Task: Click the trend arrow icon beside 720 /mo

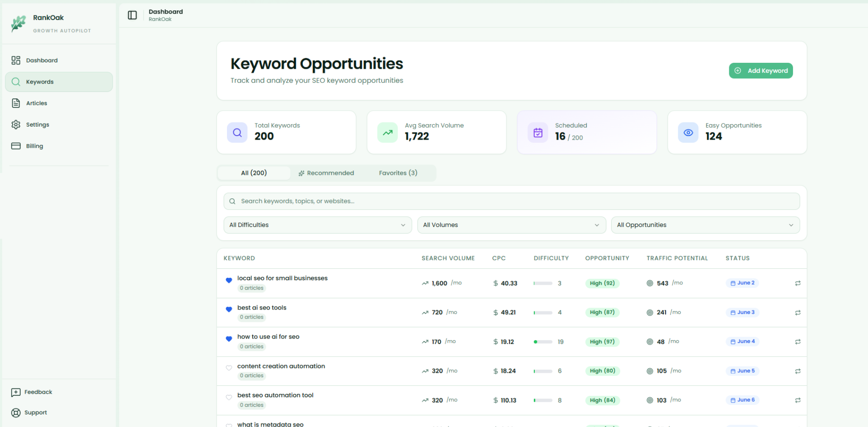Action: point(425,313)
